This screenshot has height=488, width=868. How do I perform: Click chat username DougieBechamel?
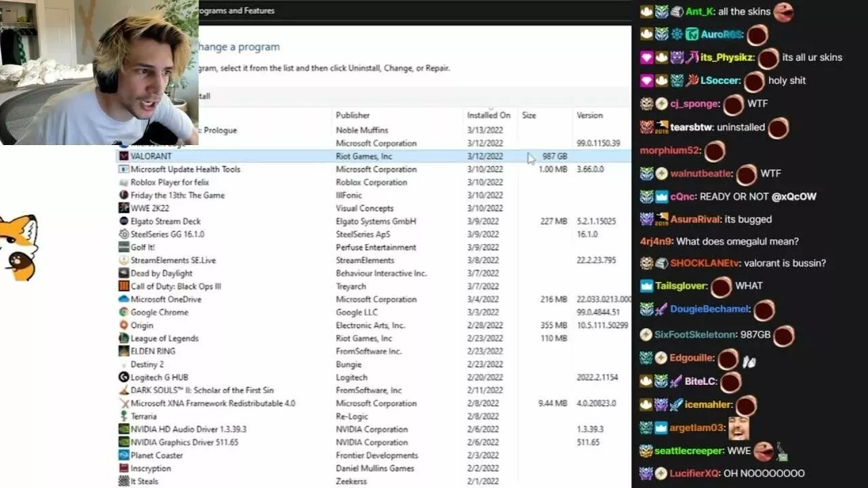tap(709, 309)
